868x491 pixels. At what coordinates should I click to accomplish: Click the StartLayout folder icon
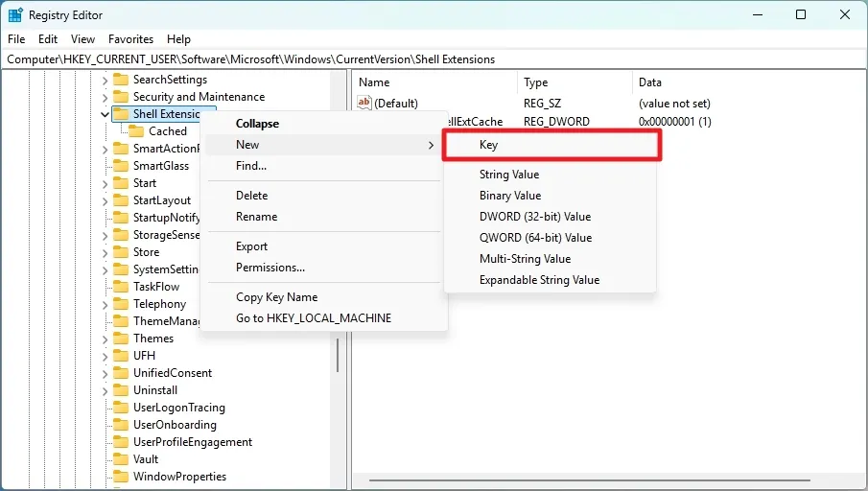click(x=121, y=200)
